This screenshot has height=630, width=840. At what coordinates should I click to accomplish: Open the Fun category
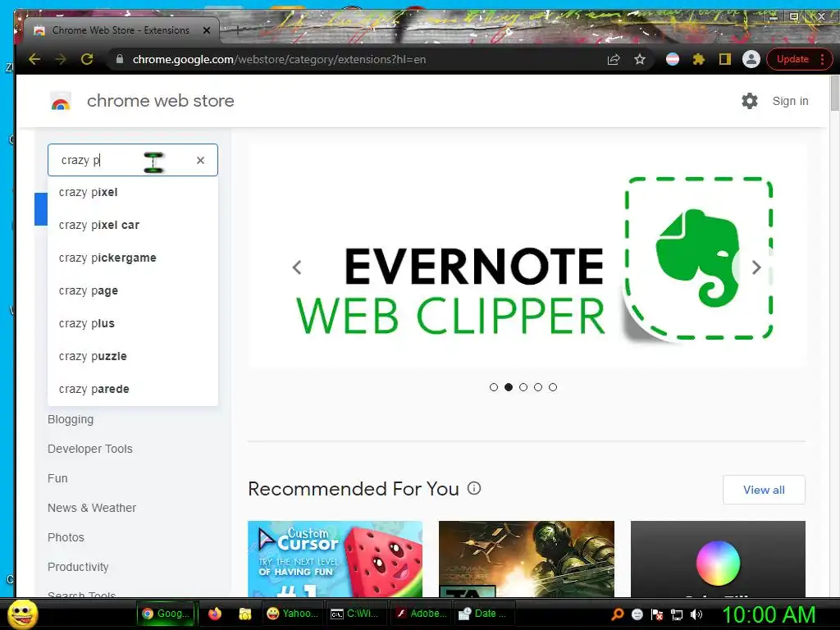point(57,478)
